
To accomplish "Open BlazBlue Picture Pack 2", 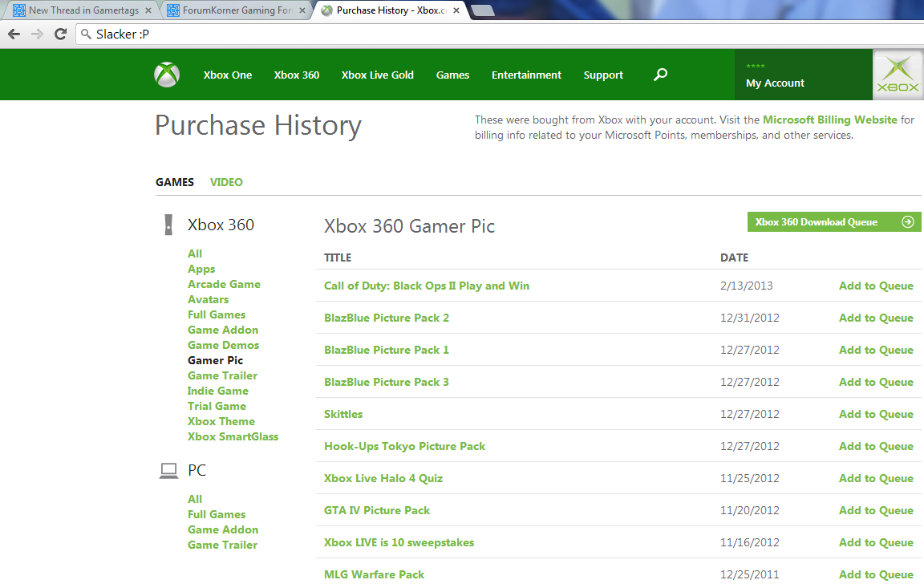I will point(387,318).
